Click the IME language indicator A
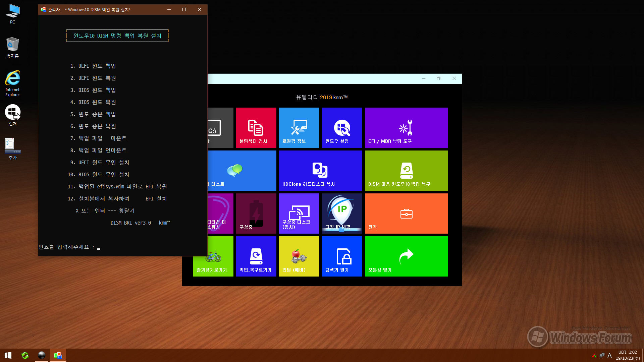 pyautogui.click(x=609, y=356)
